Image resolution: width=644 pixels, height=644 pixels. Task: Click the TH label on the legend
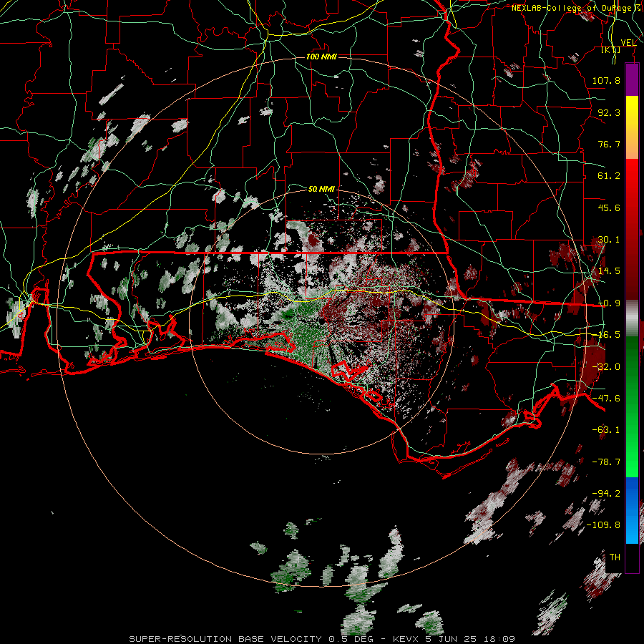[615, 557]
